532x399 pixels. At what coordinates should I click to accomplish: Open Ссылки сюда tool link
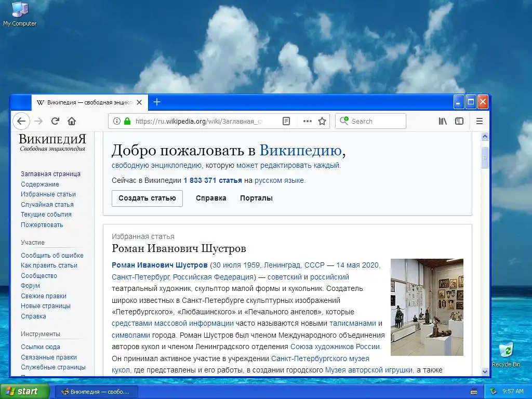[41, 347]
